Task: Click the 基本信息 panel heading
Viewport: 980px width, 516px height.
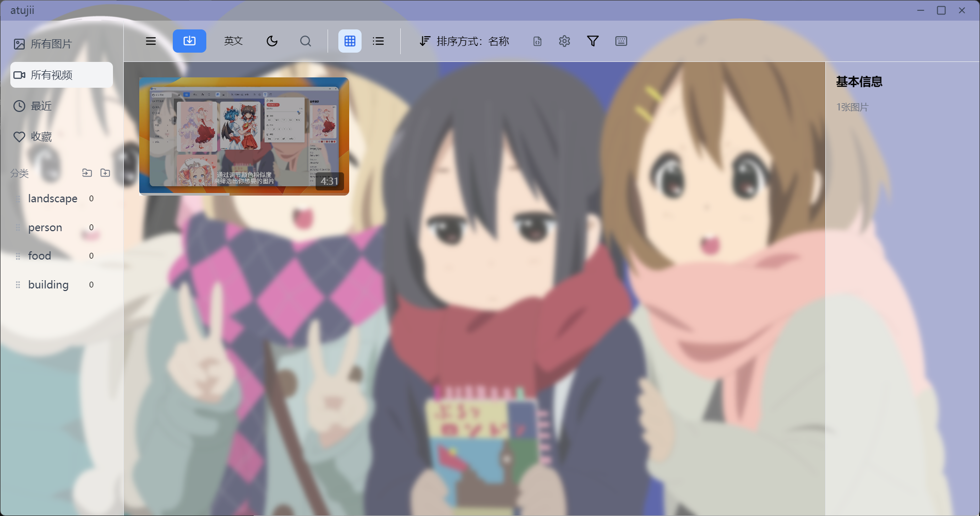Action: (859, 82)
